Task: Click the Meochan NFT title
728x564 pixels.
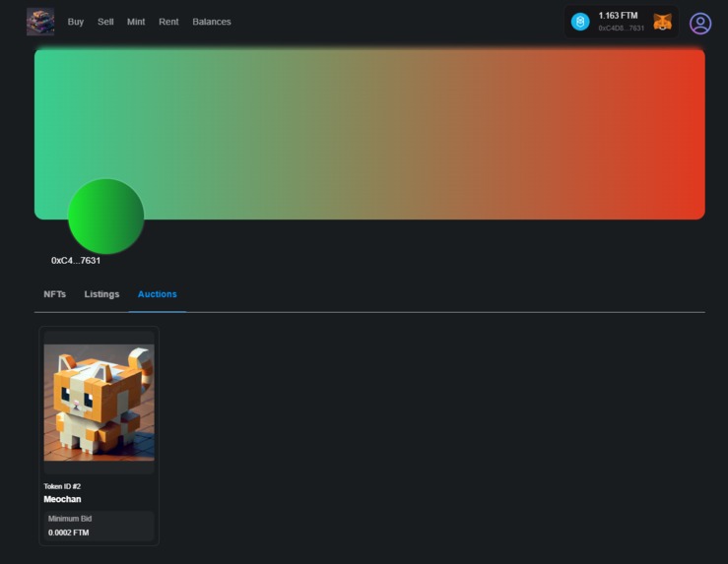Action: click(x=62, y=499)
